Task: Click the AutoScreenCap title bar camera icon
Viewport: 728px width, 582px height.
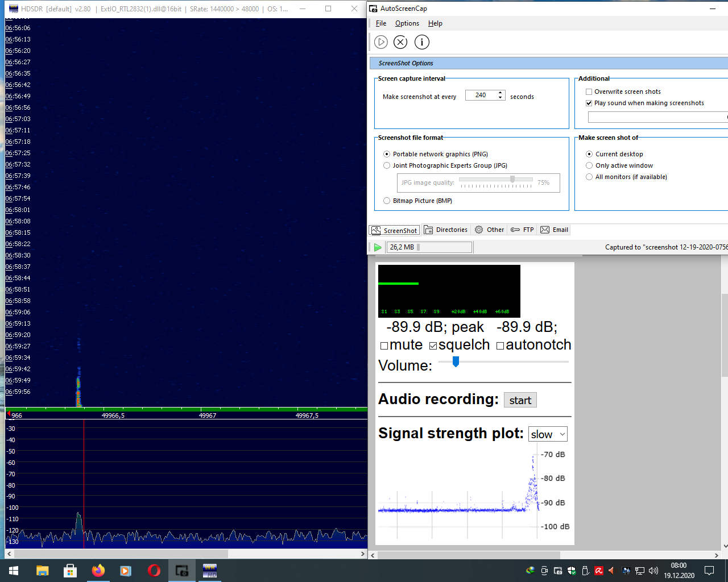Action: [373, 9]
